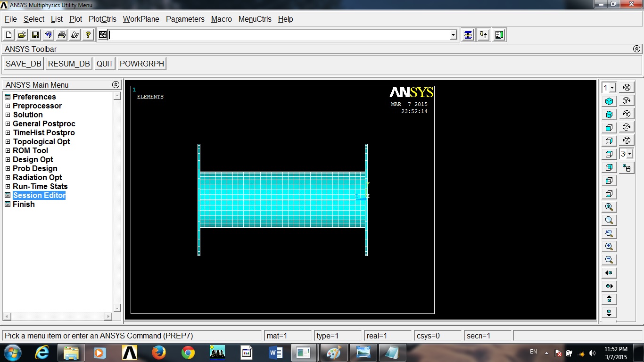644x362 pixels.
Task: Collapse the ANSYS Toolbar panel
Action: 636,49
